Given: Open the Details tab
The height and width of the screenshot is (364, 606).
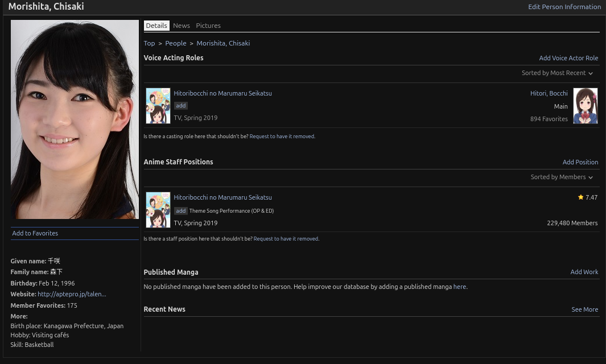Looking at the screenshot, I should point(156,26).
